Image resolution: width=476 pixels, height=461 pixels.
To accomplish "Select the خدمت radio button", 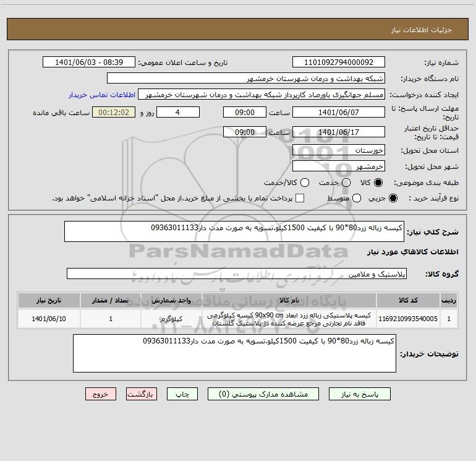I will (x=346, y=183).
